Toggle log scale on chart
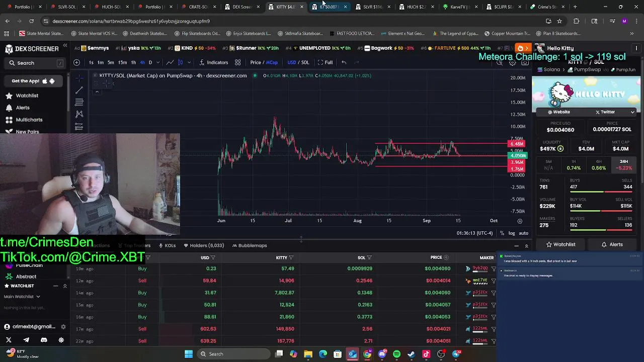 (512, 233)
